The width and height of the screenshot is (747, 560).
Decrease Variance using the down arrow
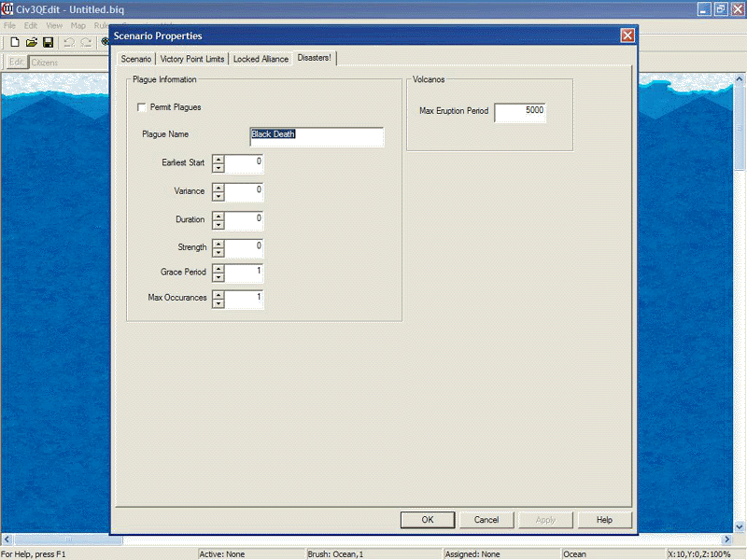coord(218,196)
